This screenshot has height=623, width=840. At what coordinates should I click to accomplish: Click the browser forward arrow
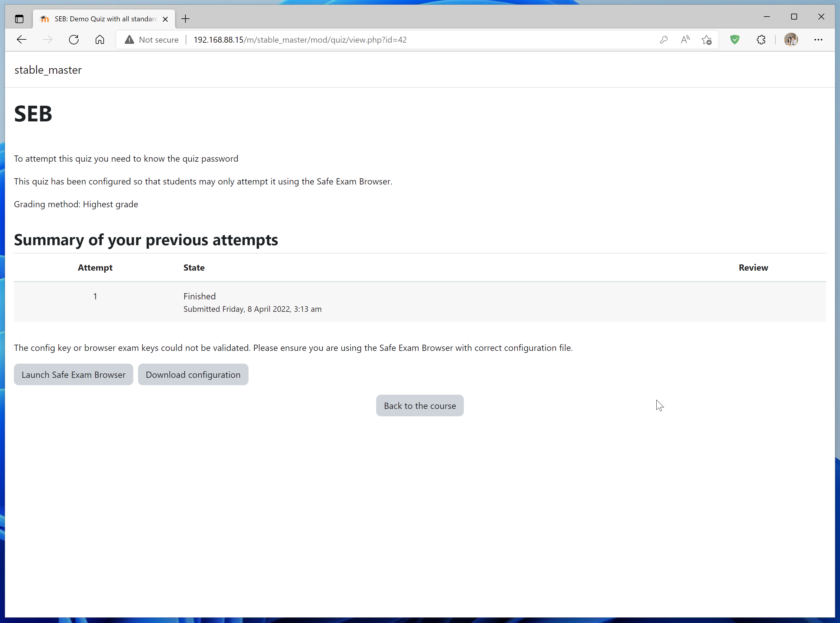(47, 40)
